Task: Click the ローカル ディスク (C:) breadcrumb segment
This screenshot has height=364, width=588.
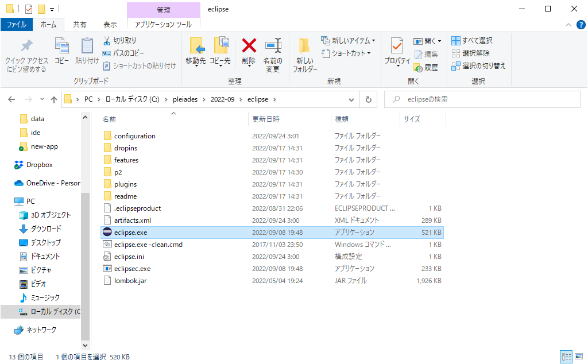Action: coord(133,99)
